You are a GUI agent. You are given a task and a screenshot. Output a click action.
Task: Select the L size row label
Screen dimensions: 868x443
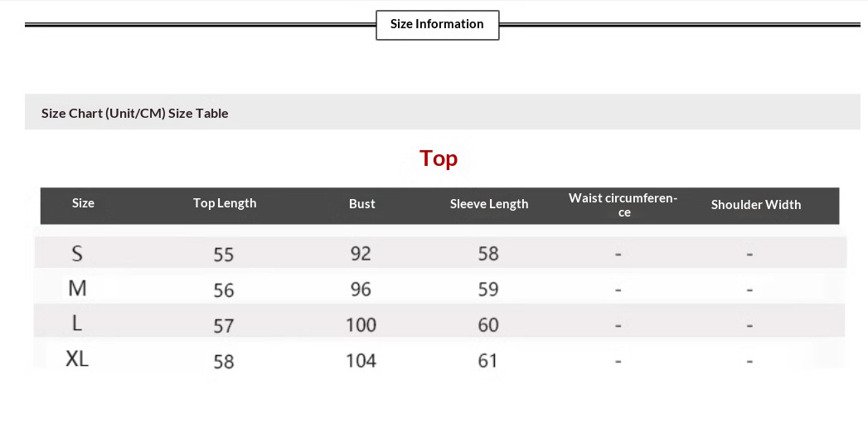[77, 324]
